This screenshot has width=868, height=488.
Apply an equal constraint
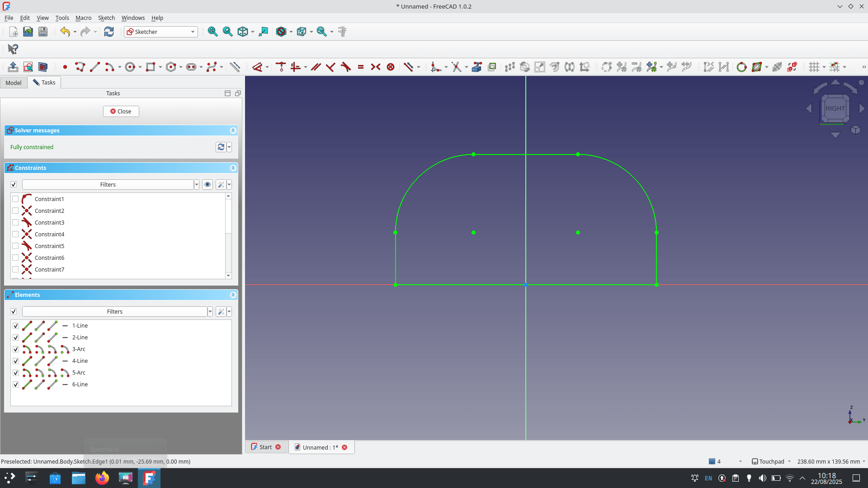click(x=360, y=66)
